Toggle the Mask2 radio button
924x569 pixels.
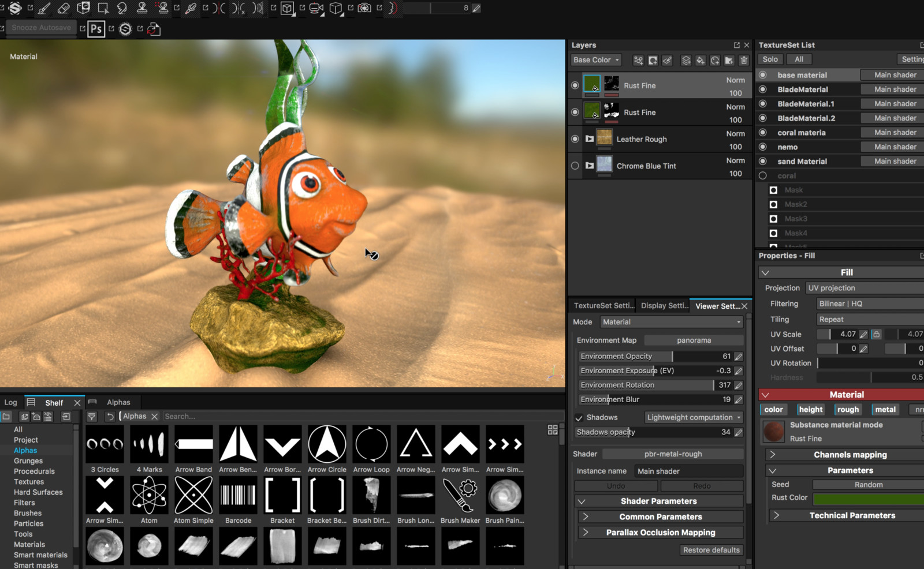[773, 204]
